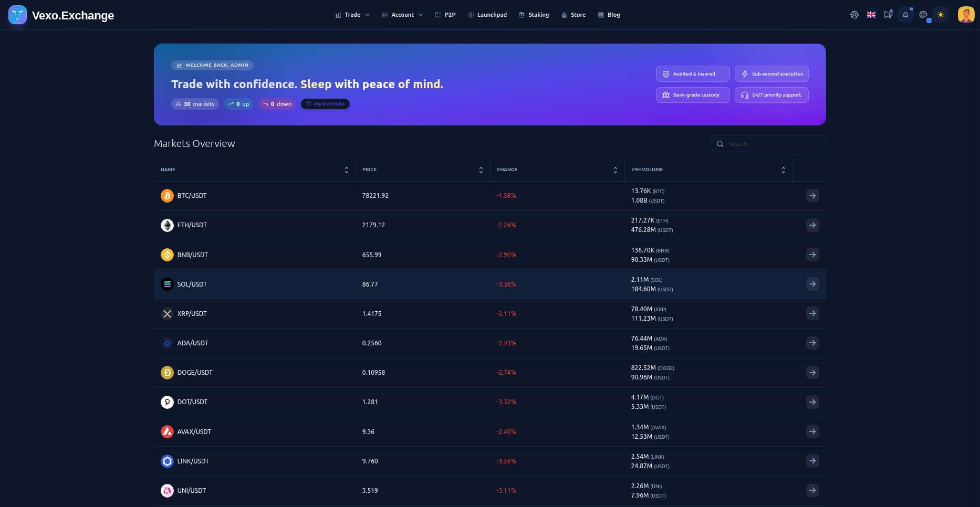Click the Audited & insured badge

(693, 74)
